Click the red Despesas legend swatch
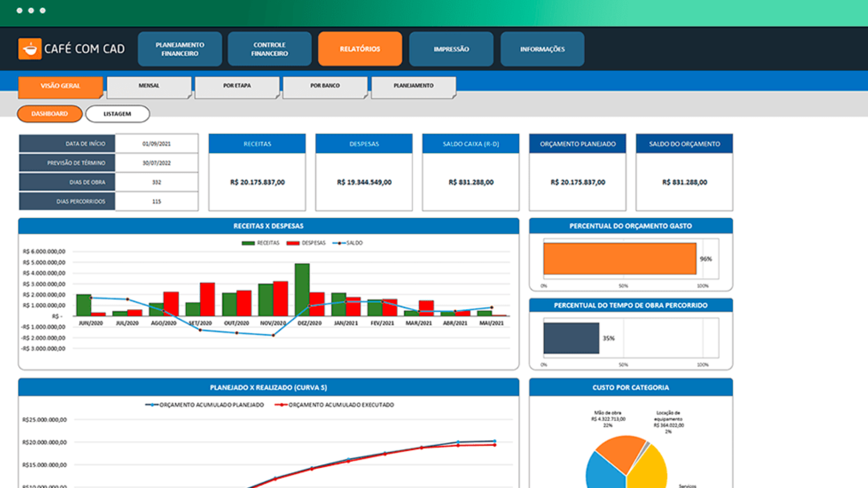The height and width of the screenshot is (488, 868). pyautogui.click(x=293, y=243)
